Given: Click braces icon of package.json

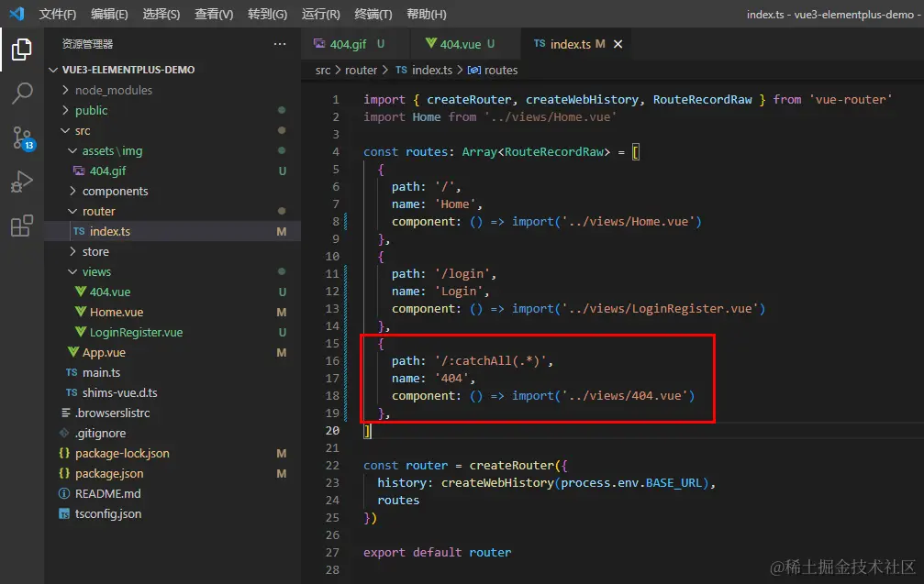Looking at the screenshot, I should click(64, 473).
